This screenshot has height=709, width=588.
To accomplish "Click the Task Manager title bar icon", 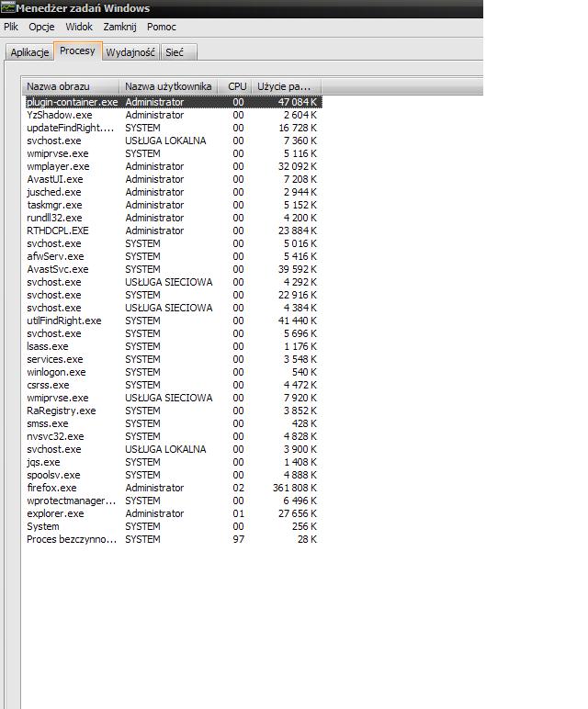I will pyautogui.click(x=7, y=8).
